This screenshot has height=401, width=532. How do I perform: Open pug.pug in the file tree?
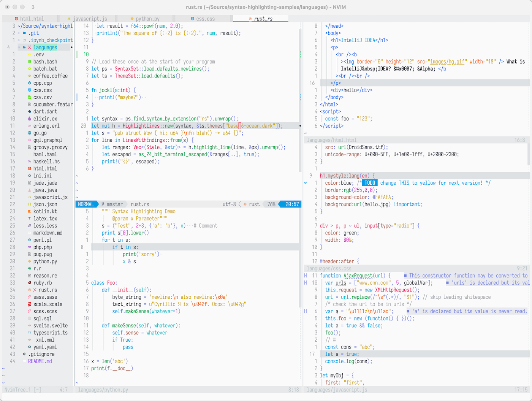(43, 254)
